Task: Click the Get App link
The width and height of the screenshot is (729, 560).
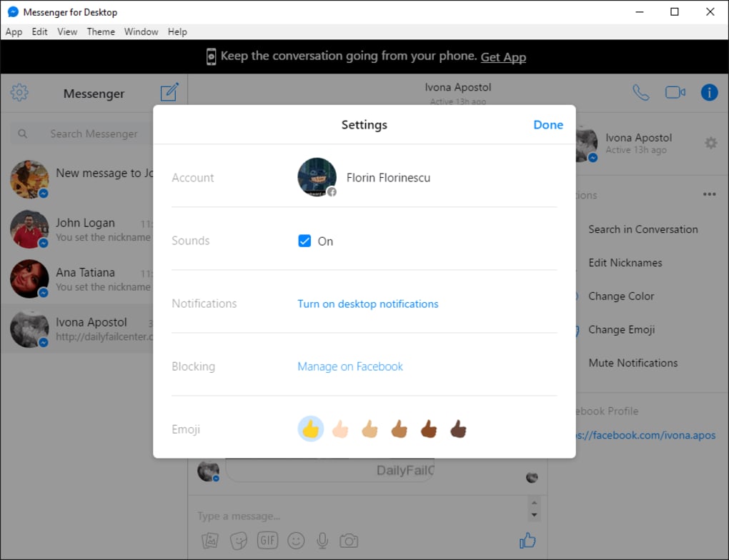Action: click(x=503, y=56)
